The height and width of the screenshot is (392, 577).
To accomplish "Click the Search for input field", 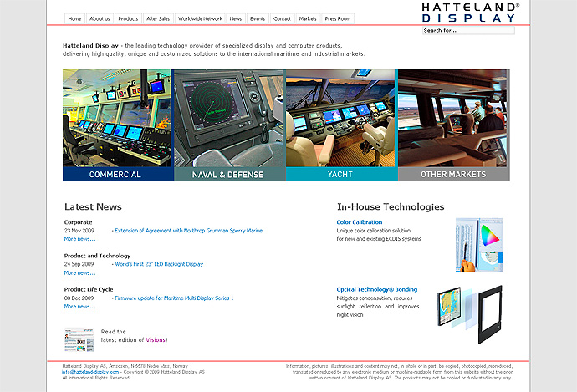I will tap(467, 30).
